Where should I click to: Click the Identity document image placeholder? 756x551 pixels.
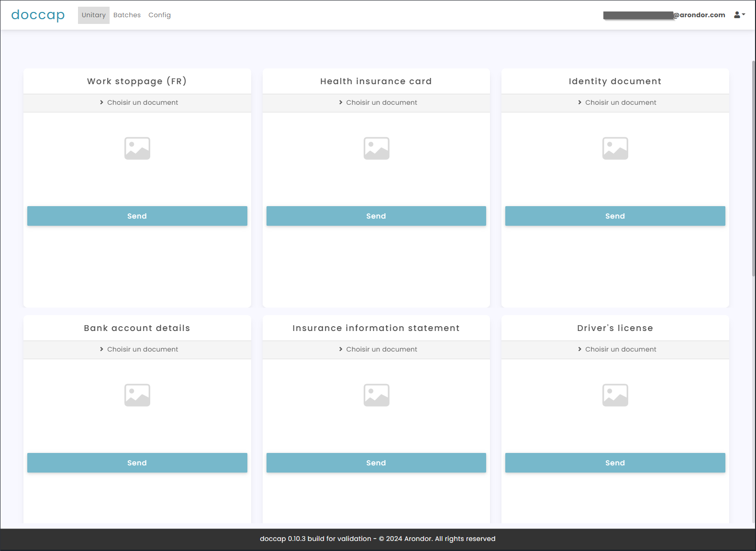point(615,148)
